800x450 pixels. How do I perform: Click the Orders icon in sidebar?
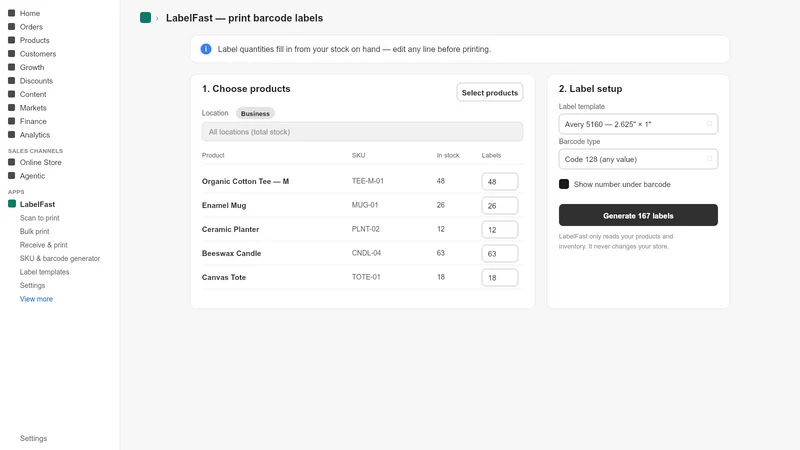point(11,27)
